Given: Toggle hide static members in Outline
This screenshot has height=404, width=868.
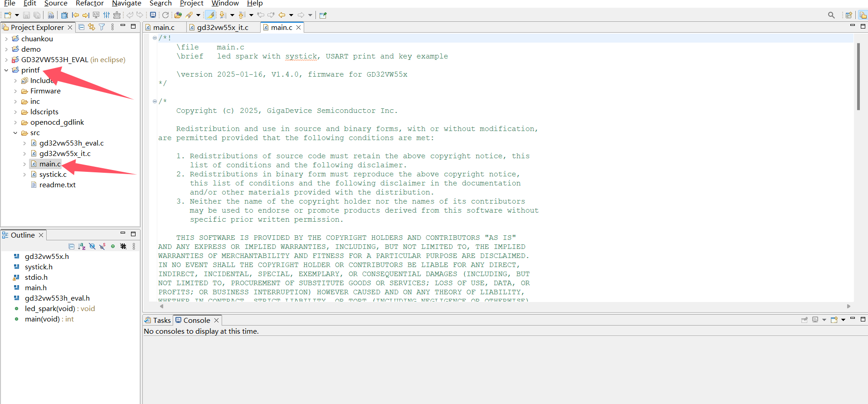Looking at the screenshot, I should tap(102, 246).
